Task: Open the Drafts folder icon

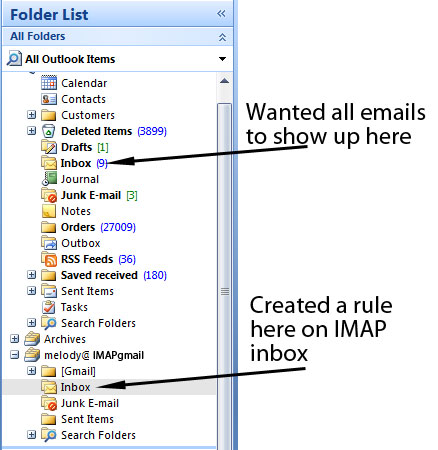Action: point(49,147)
